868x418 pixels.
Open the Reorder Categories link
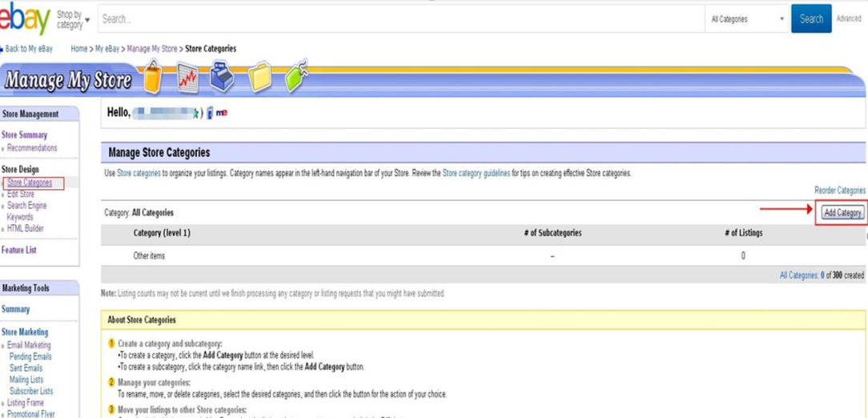[839, 191]
